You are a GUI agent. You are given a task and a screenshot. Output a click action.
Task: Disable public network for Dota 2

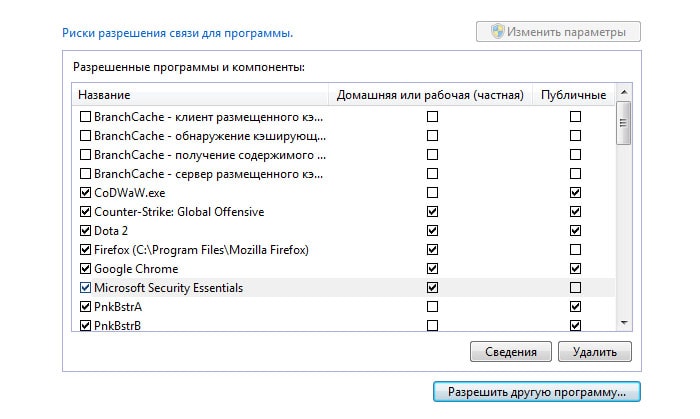pos(575,231)
